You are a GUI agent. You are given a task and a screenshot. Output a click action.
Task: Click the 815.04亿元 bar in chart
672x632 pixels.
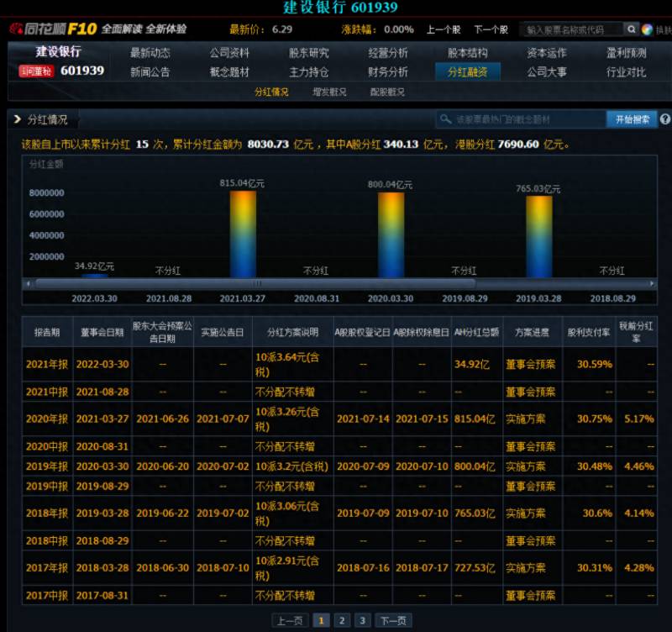[243, 234]
